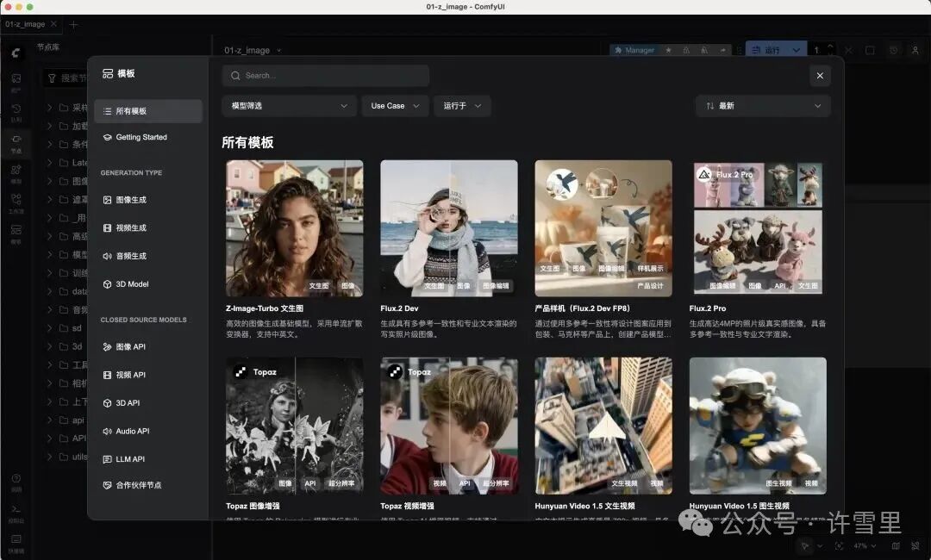Cancel current run with toolbar X icon
This screenshot has width=931, height=560.
pos(848,51)
